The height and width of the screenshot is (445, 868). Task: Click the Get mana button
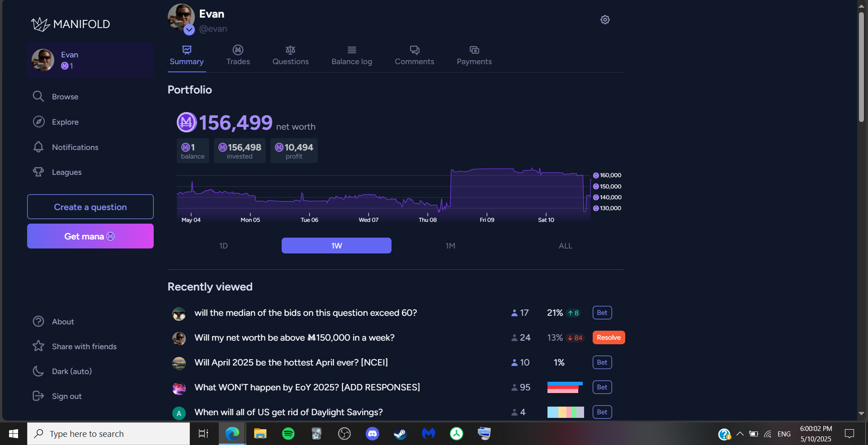pyautogui.click(x=90, y=236)
